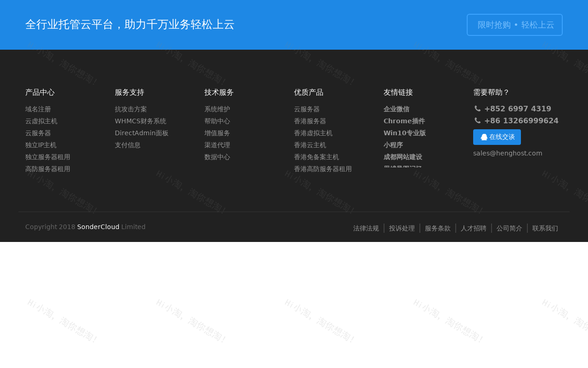Select 云虚拟主机 under 产品中心
The width and height of the screenshot is (588, 368).
point(41,121)
